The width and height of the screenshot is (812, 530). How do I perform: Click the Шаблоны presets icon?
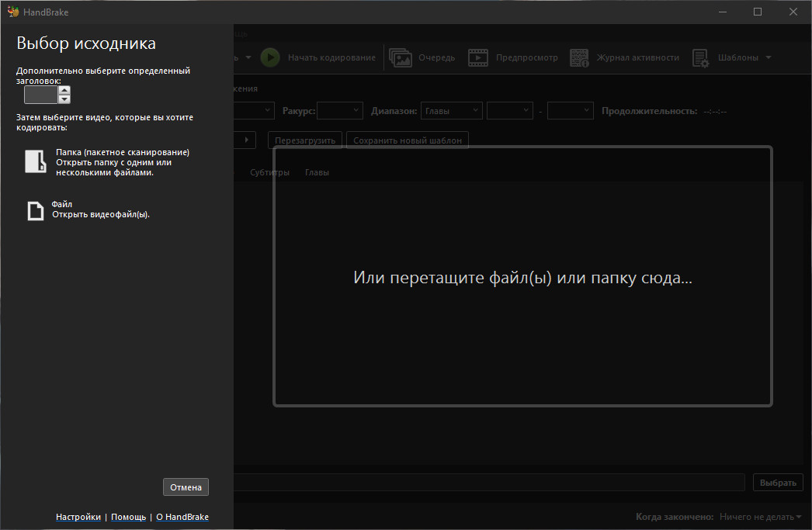[701, 58]
